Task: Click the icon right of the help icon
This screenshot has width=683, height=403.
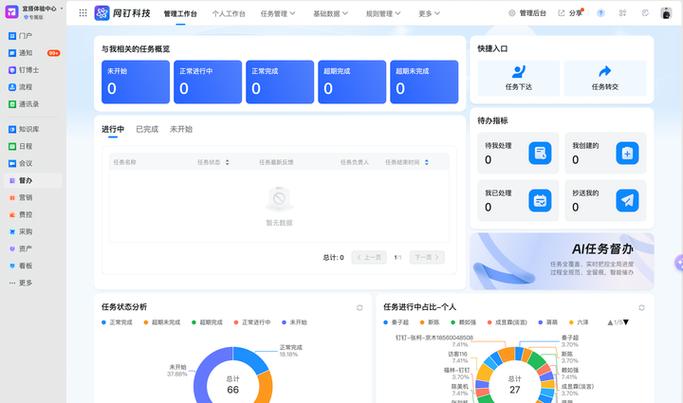Action: (x=622, y=13)
